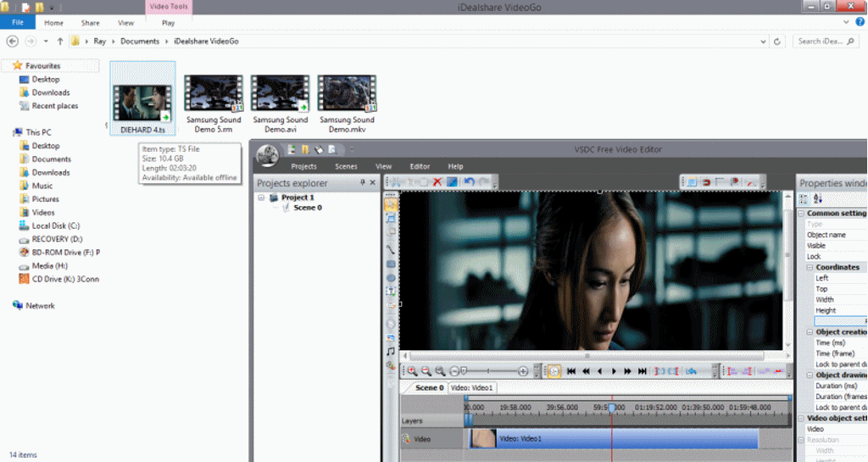The width and height of the screenshot is (868, 462).
Task: Click the music note Add audio tool
Action: pos(391,351)
